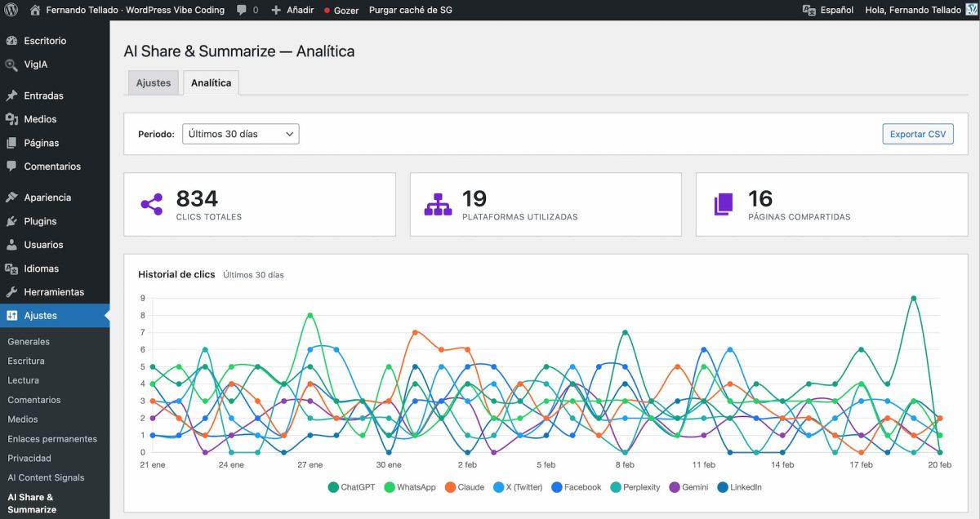The image size is (980, 519).
Task: Click the copy icon on Páginas Compartidas card
Action: 724,204
